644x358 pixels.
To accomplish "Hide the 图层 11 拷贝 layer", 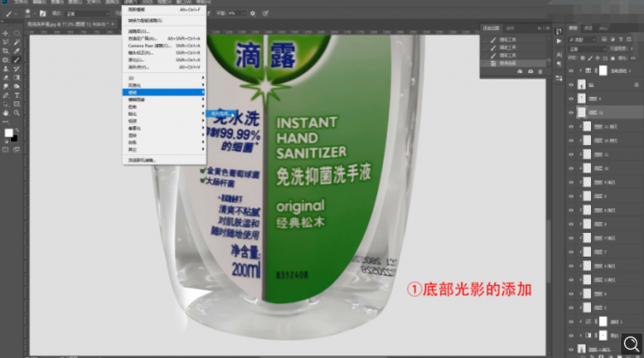I will 571,126.
